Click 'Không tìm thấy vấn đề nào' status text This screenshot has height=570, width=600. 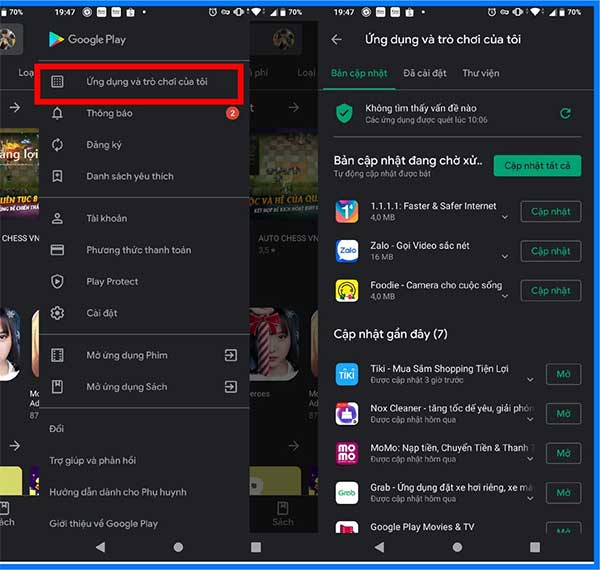point(421,108)
